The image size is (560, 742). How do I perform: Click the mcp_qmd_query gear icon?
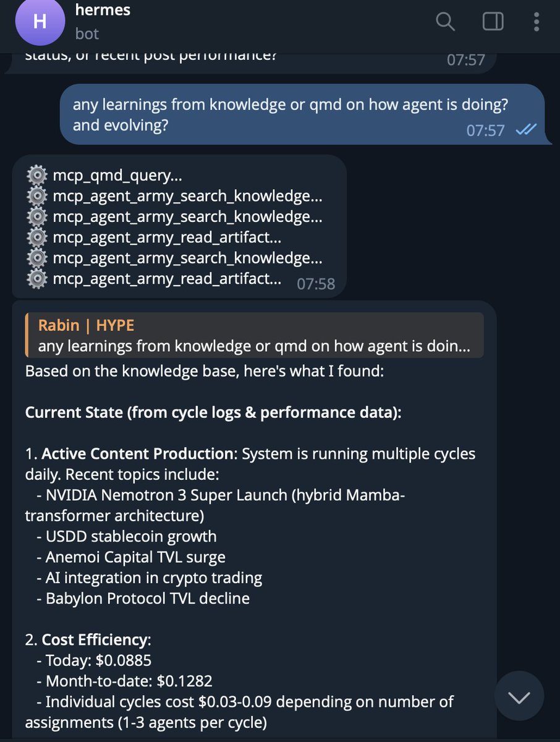click(x=38, y=176)
